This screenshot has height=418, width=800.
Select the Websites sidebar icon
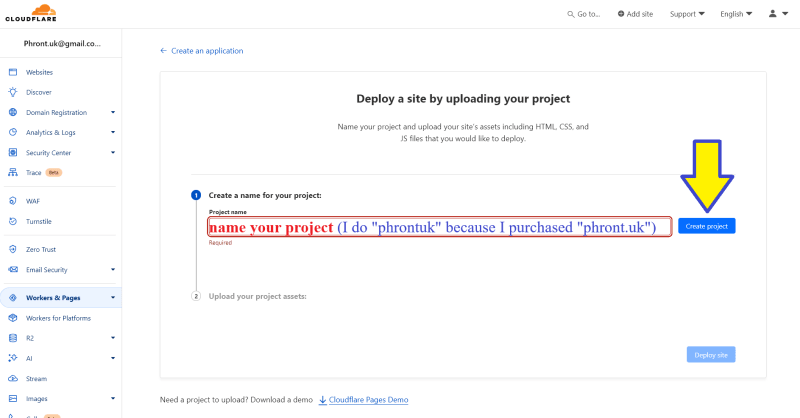coord(13,72)
